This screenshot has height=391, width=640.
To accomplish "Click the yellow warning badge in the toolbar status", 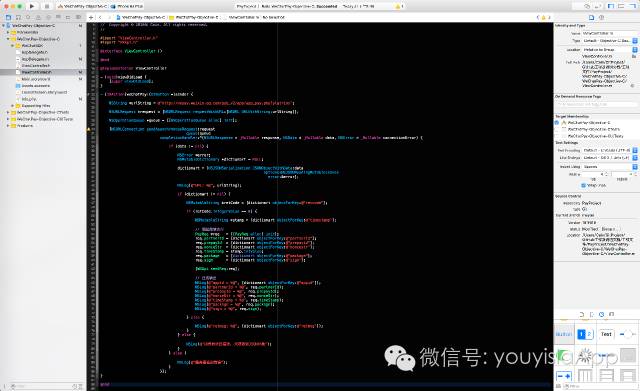I will click(x=399, y=6).
